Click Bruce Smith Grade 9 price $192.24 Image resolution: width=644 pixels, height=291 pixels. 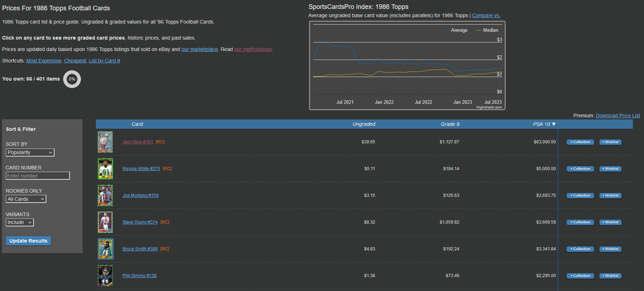point(451,249)
